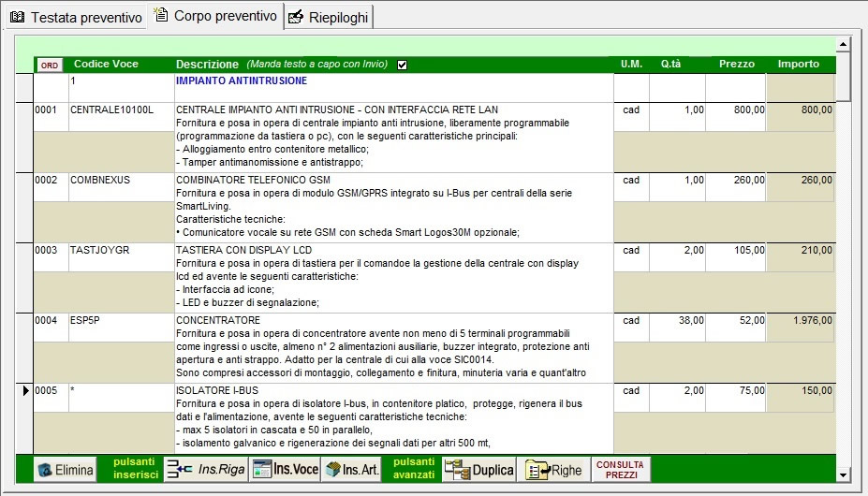This screenshot has height=496, width=868.
Task: Click the Ins.Riga arrow-lines icon
Action: [x=180, y=470]
